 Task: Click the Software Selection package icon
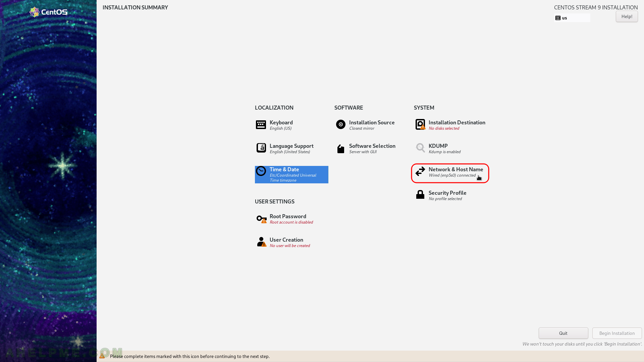pos(341,149)
